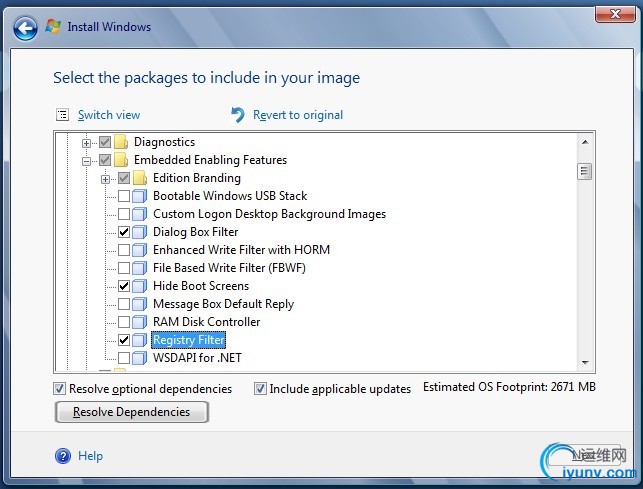Click the Revert to original link
The height and width of the screenshot is (489, 643).
(298, 115)
